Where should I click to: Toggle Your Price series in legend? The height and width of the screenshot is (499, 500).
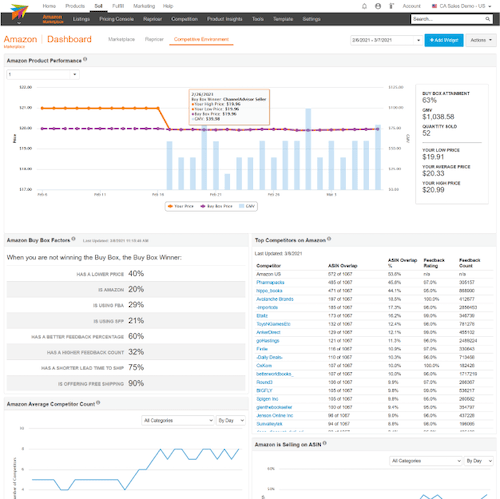click(x=180, y=206)
